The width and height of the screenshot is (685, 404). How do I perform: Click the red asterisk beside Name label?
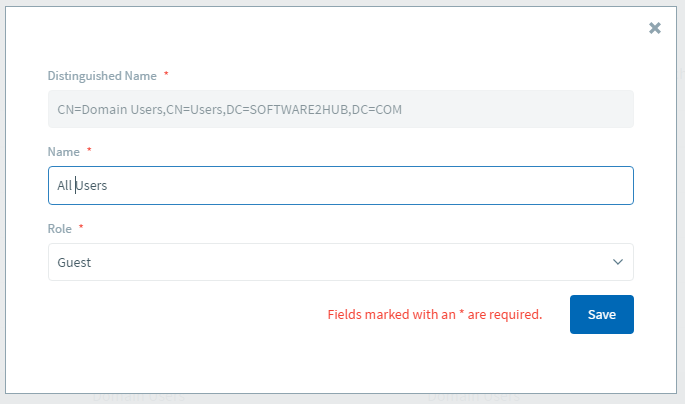pos(89,150)
